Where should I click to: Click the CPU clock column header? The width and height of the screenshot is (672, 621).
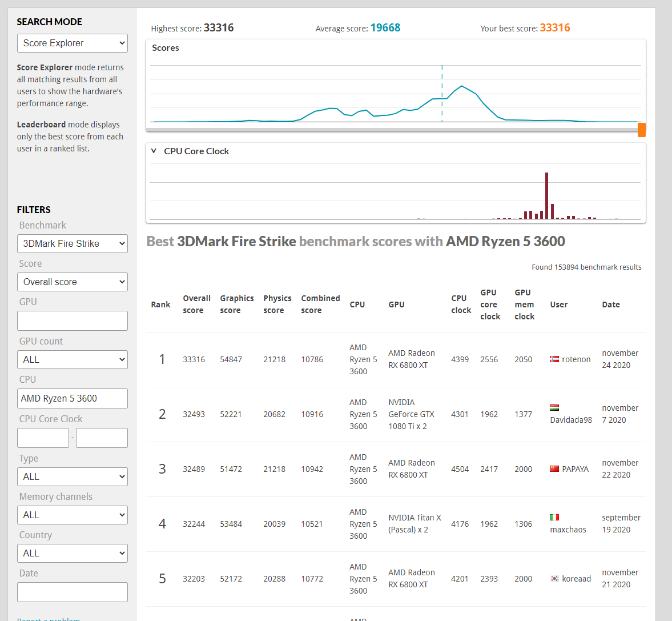tap(461, 304)
